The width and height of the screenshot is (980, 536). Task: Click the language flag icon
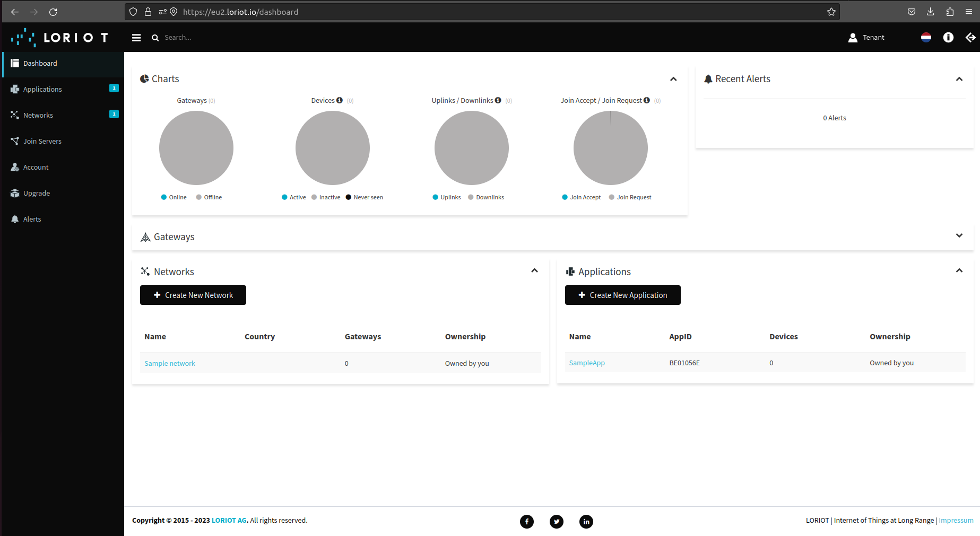pos(926,37)
